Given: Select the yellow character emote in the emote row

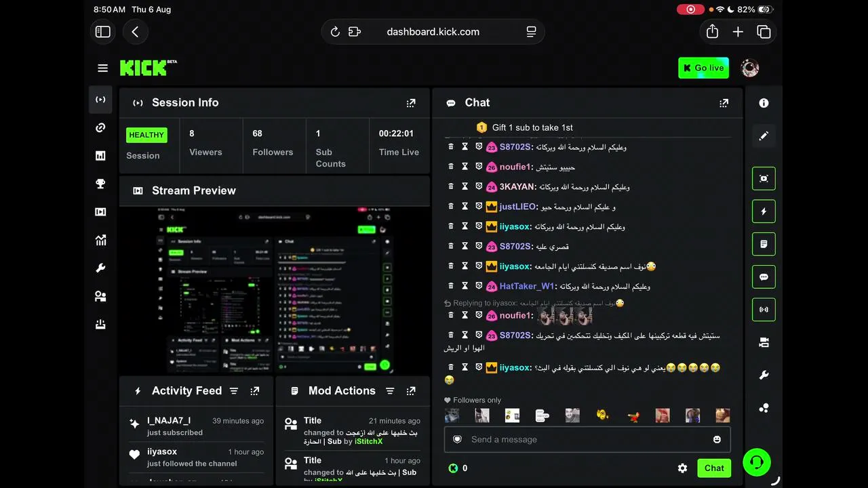Looking at the screenshot, I should click(602, 415).
